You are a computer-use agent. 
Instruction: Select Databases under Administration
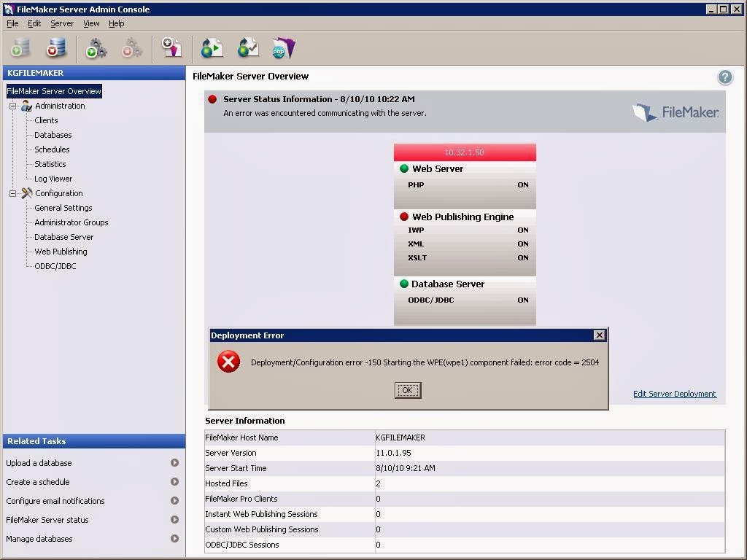coord(53,135)
